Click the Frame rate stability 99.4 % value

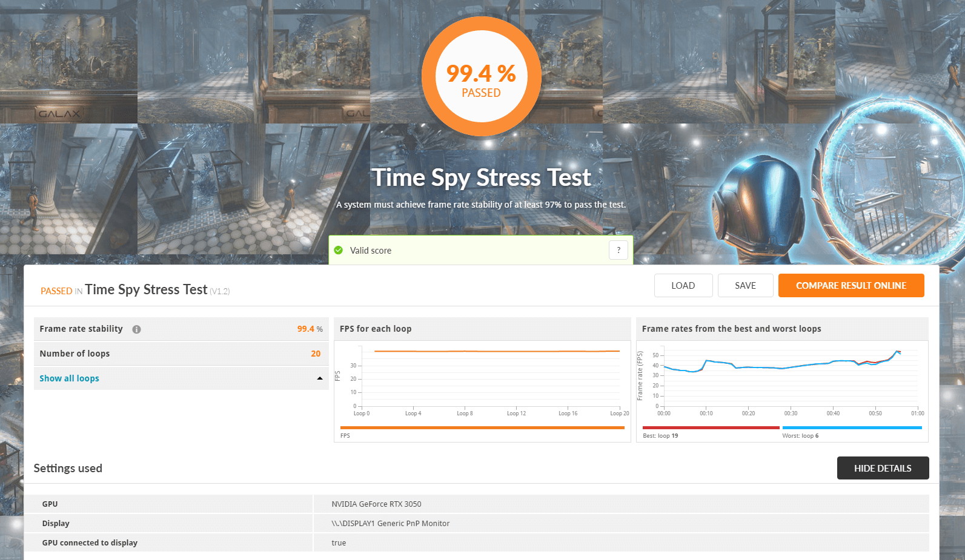tap(310, 329)
